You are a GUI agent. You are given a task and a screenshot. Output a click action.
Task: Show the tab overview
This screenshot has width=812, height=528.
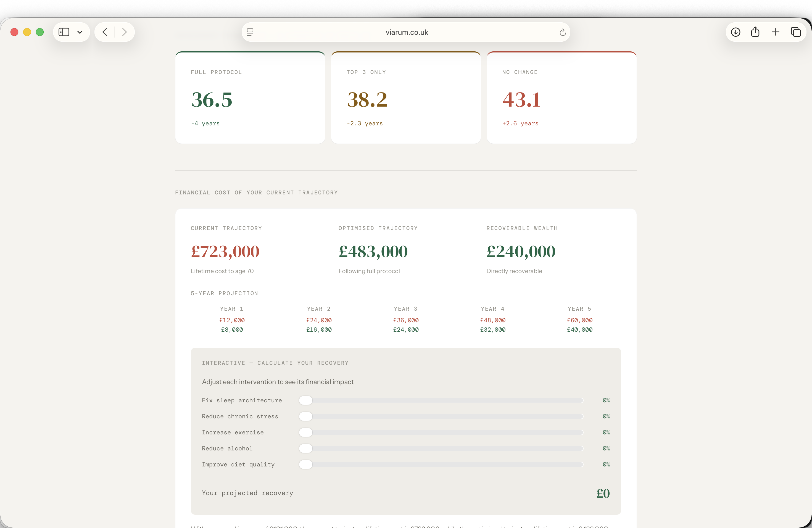click(796, 32)
